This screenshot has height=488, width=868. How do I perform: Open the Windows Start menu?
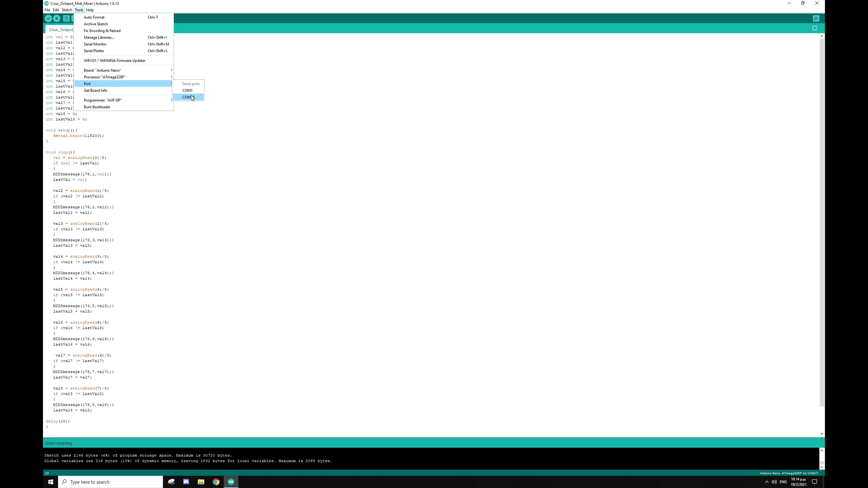[x=51, y=482]
